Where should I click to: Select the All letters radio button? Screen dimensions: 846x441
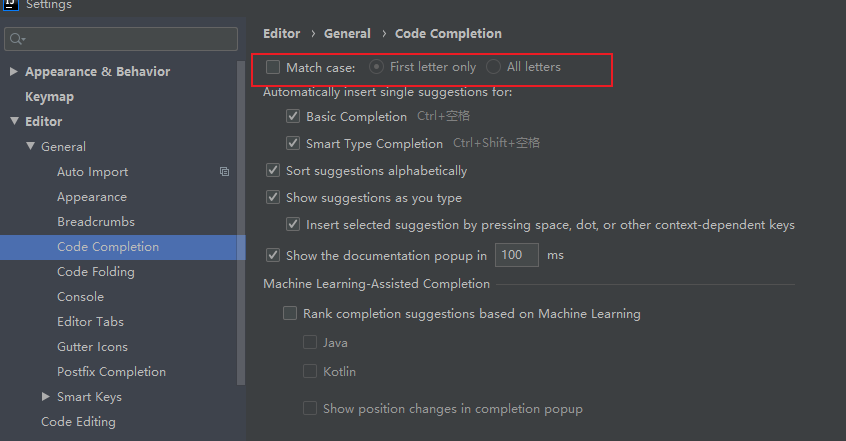pyautogui.click(x=494, y=67)
